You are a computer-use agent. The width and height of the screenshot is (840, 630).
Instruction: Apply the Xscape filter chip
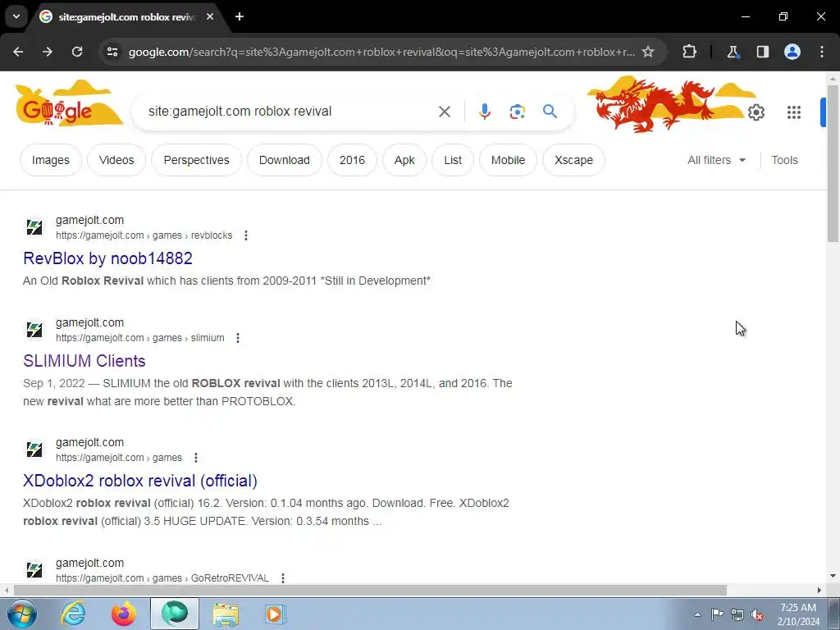[x=573, y=160]
